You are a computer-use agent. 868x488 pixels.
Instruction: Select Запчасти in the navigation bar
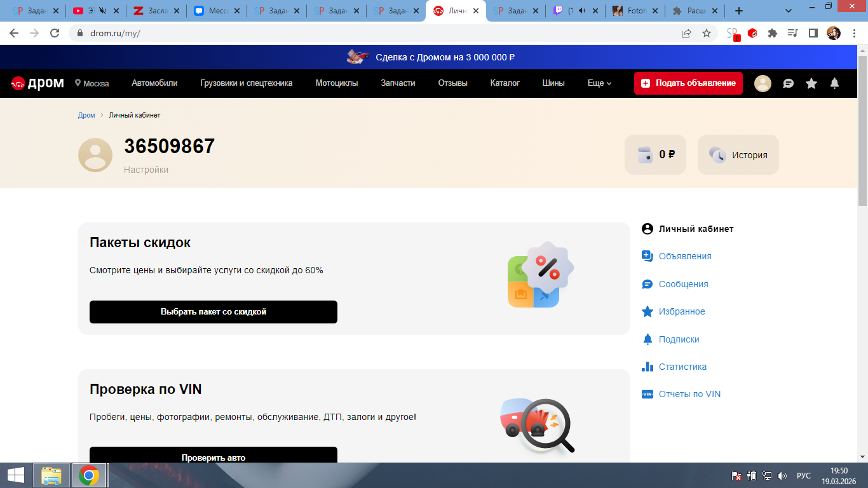pos(398,83)
